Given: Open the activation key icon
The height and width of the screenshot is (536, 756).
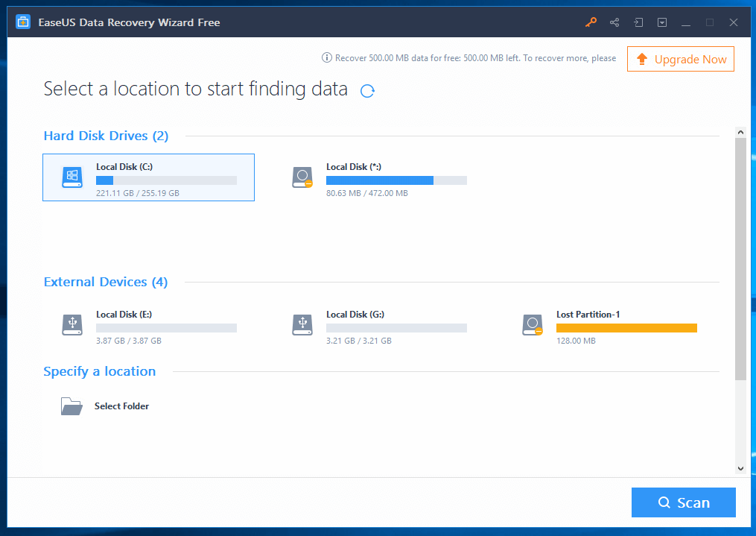Looking at the screenshot, I should (x=591, y=22).
